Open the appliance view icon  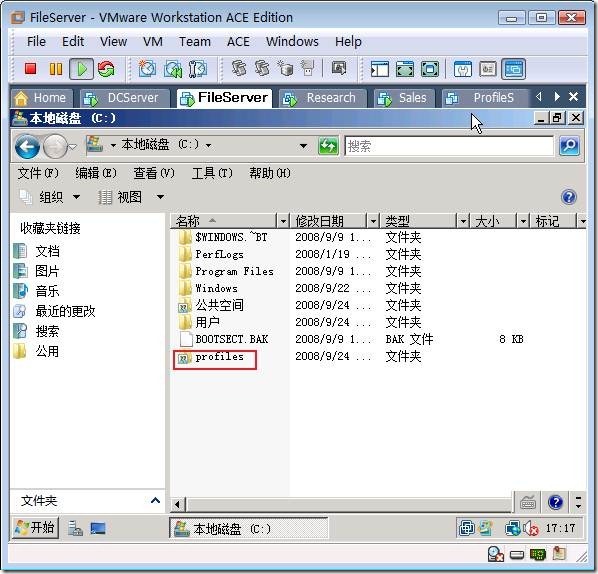tap(488, 69)
